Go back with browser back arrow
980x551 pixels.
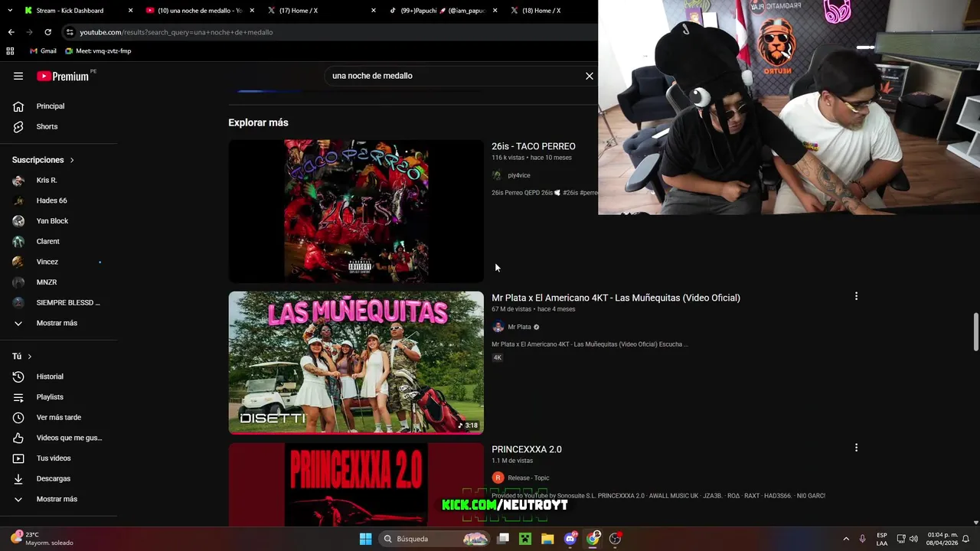[x=11, y=32]
